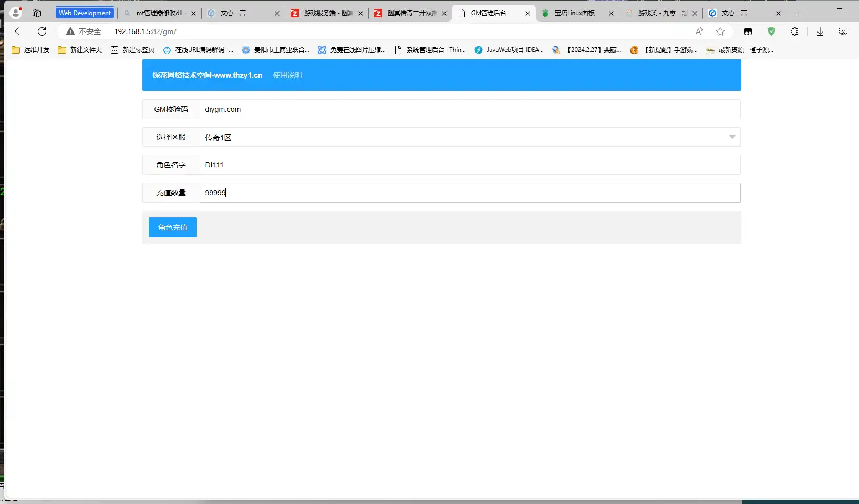Switch to the mt管理器修改dll tab
Image resolution: width=859 pixels, height=504 pixels.
159,13
